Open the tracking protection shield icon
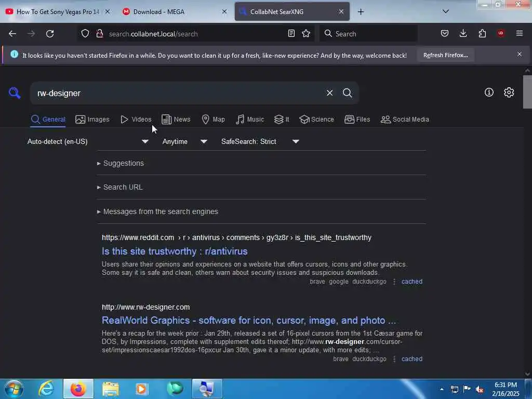 point(85,34)
